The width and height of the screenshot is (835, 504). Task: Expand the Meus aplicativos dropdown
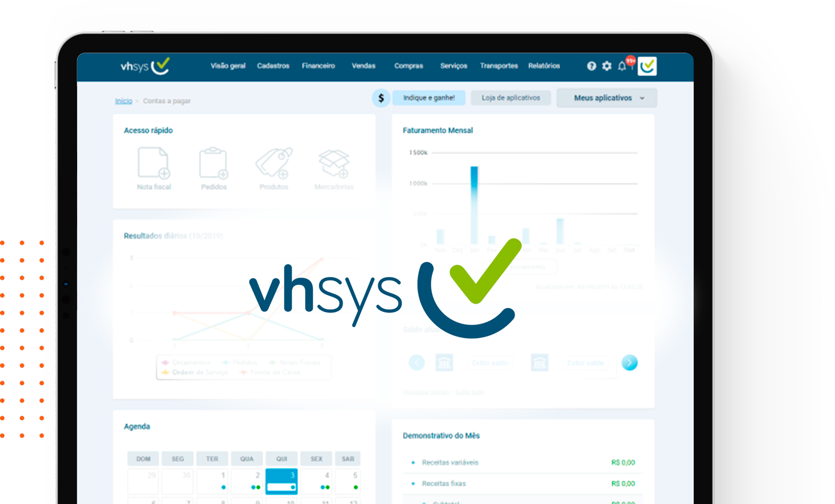(x=607, y=98)
